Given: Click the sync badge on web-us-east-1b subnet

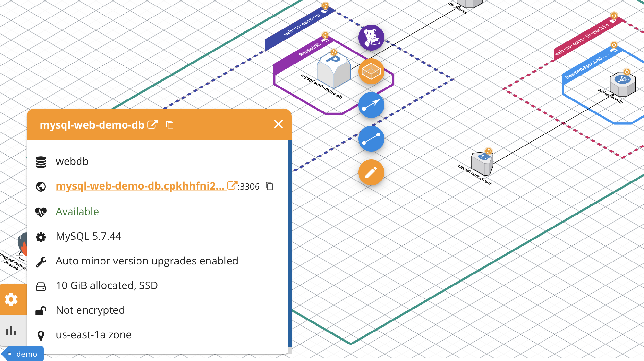Looking at the screenshot, I should point(325,6).
